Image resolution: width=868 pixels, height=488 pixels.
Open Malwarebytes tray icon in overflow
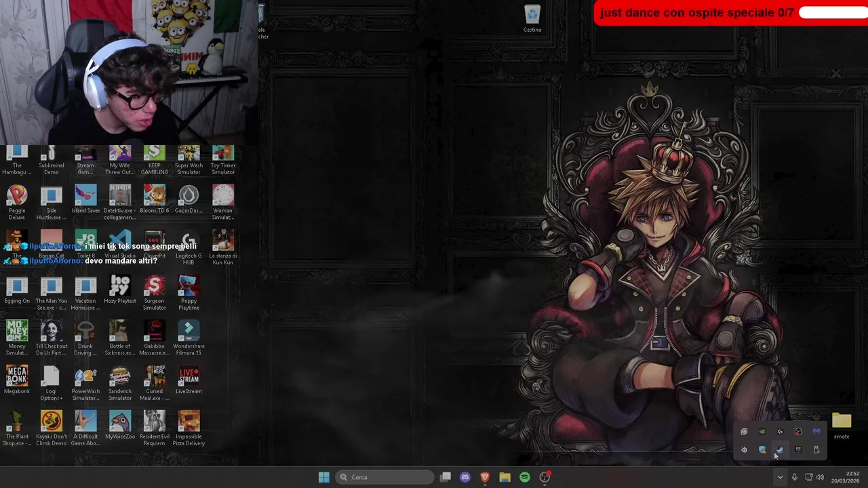tap(816, 431)
